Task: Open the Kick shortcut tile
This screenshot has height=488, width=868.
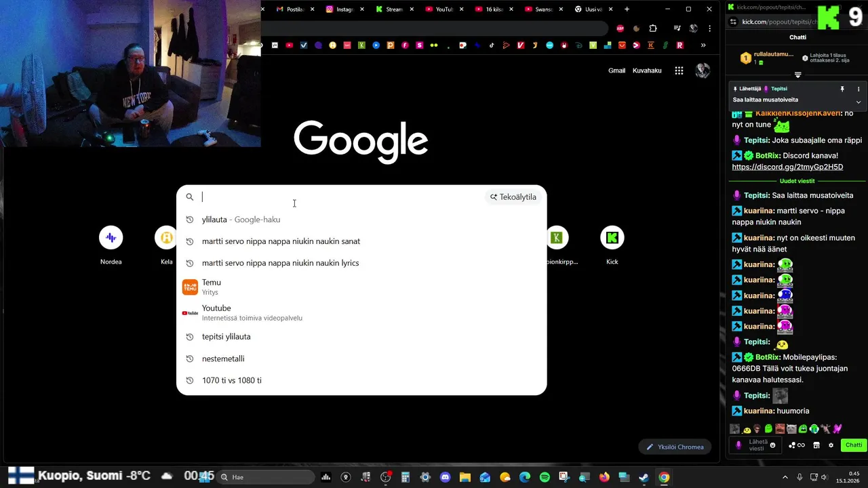Action: click(612, 245)
